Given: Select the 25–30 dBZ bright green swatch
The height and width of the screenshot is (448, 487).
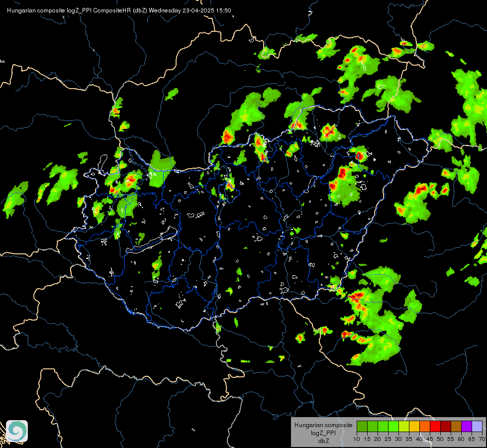Looking at the screenshot, I should point(393,426).
